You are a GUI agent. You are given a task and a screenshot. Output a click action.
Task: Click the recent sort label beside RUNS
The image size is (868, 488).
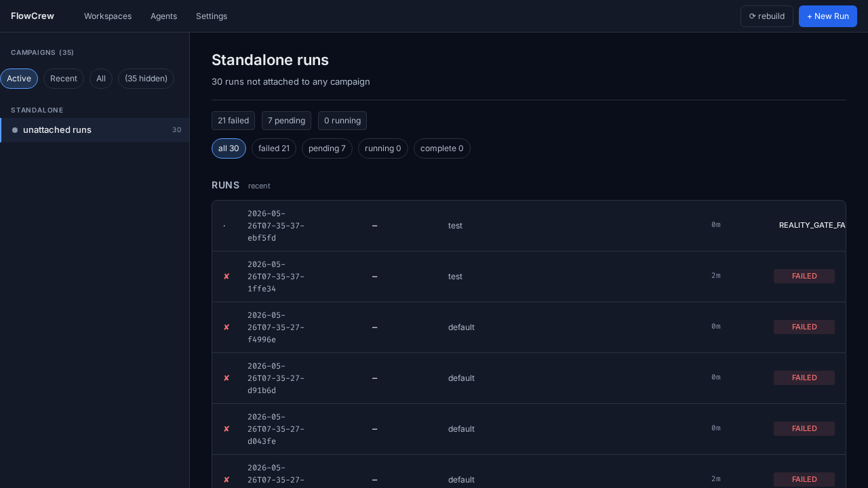click(x=259, y=186)
